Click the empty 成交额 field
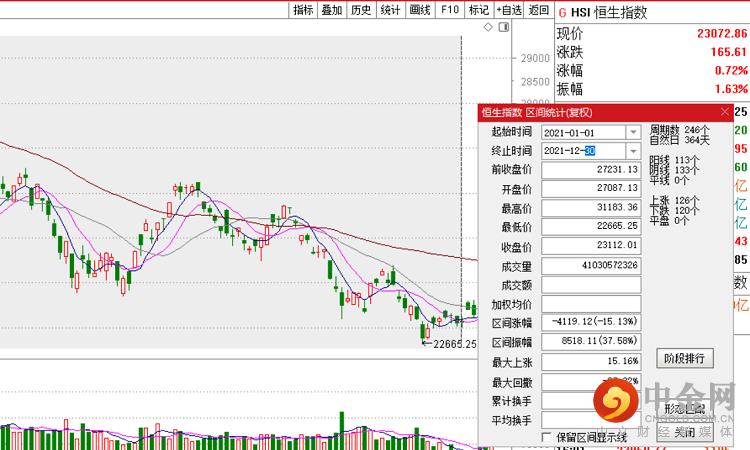The width and height of the screenshot is (750, 450). (x=591, y=285)
